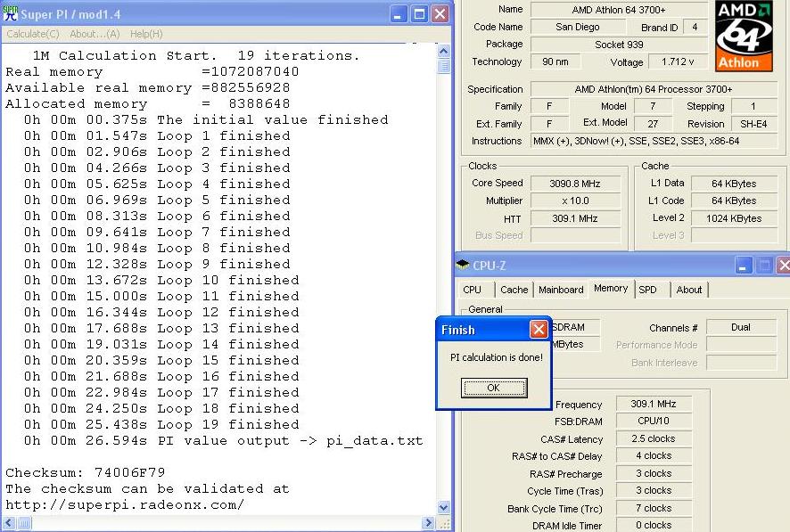Click the Channels # value Dual
The height and width of the screenshot is (532, 790).
click(x=741, y=327)
